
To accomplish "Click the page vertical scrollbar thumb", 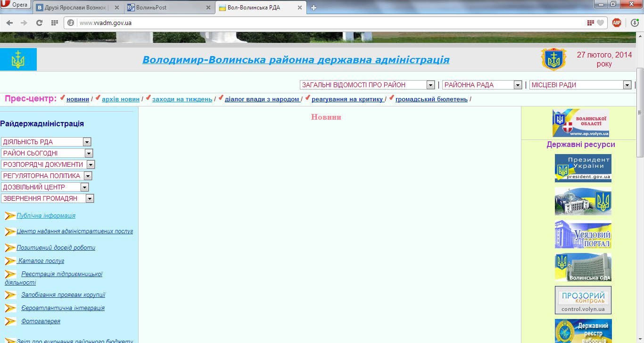I will point(640,113).
